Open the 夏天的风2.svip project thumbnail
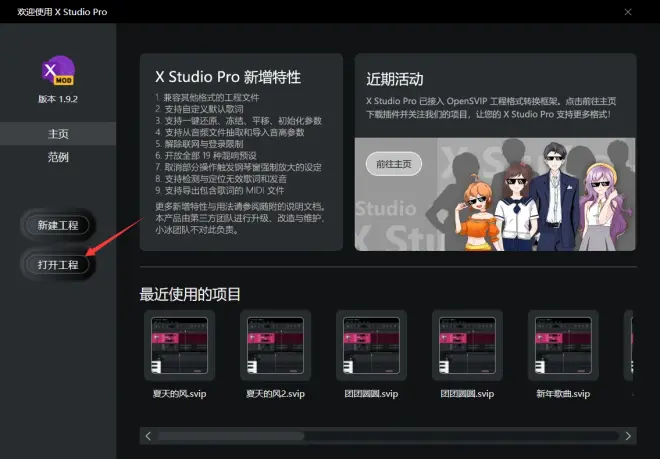This screenshot has width=660, height=459. (x=275, y=345)
